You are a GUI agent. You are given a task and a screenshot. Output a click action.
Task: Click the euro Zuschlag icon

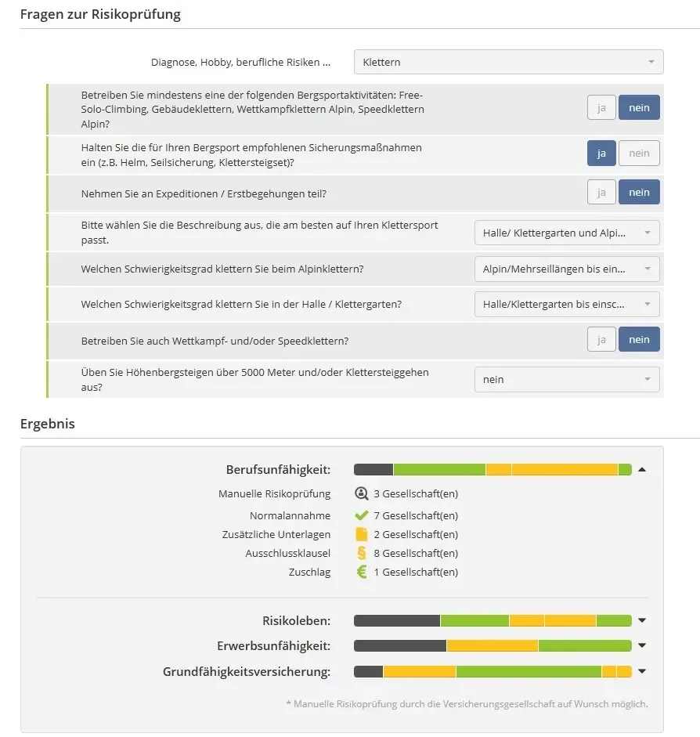click(361, 573)
